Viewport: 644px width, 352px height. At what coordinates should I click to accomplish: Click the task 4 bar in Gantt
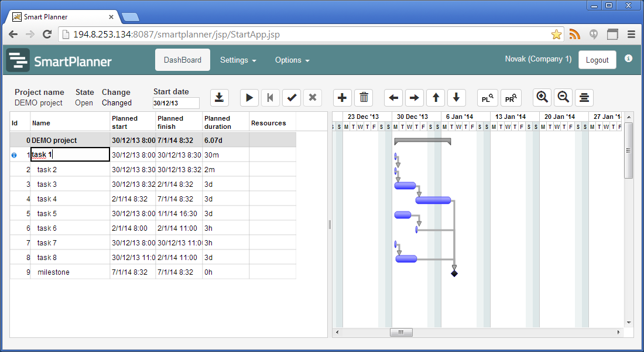[433, 200]
